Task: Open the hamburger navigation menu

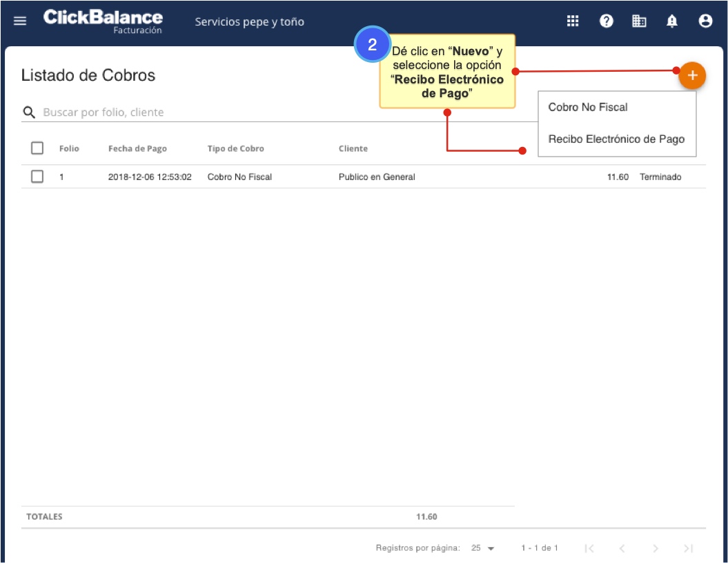Action: (x=20, y=21)
